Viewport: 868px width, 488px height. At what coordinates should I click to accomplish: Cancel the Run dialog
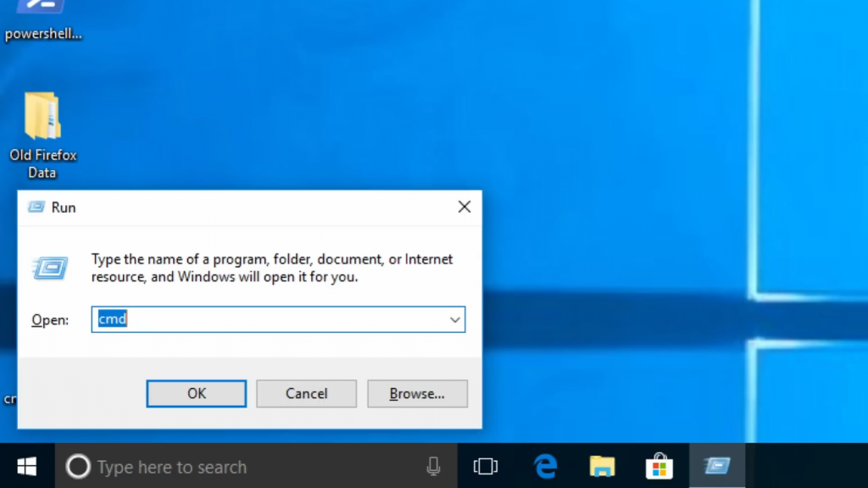coord(307,393)
